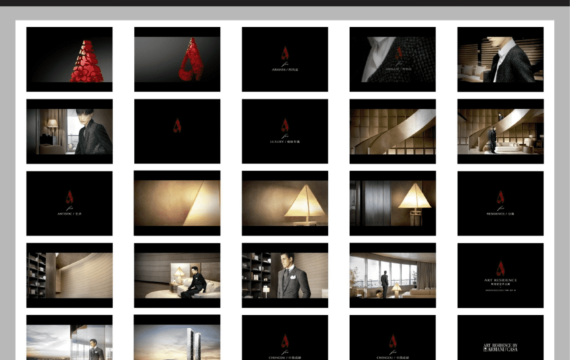The image size is (570, 360).
Task: Select lamp beside dark wood panel thumbnail
Action: point(393,203)
